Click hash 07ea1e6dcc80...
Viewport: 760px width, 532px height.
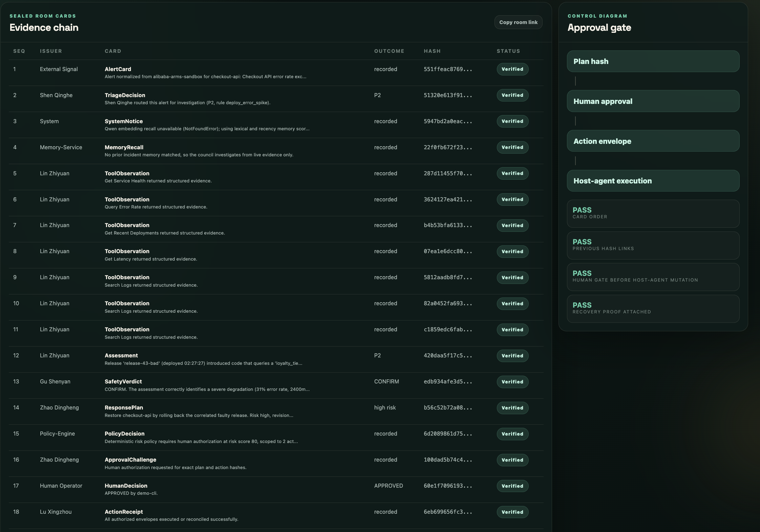[448, 251]
